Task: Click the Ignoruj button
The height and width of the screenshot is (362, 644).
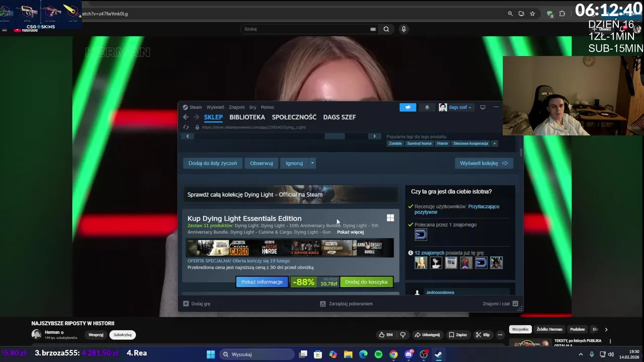Action: click(294, 163)
